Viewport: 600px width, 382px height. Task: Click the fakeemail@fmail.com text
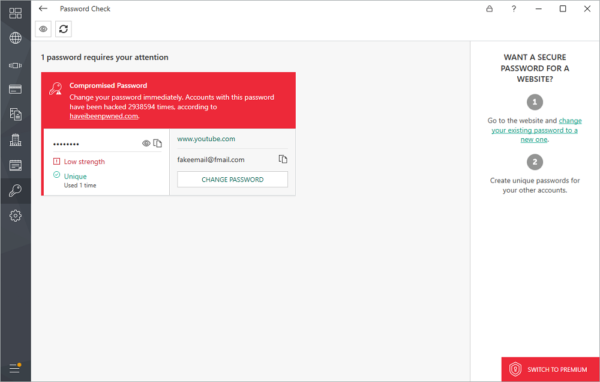tap(211, 160)
